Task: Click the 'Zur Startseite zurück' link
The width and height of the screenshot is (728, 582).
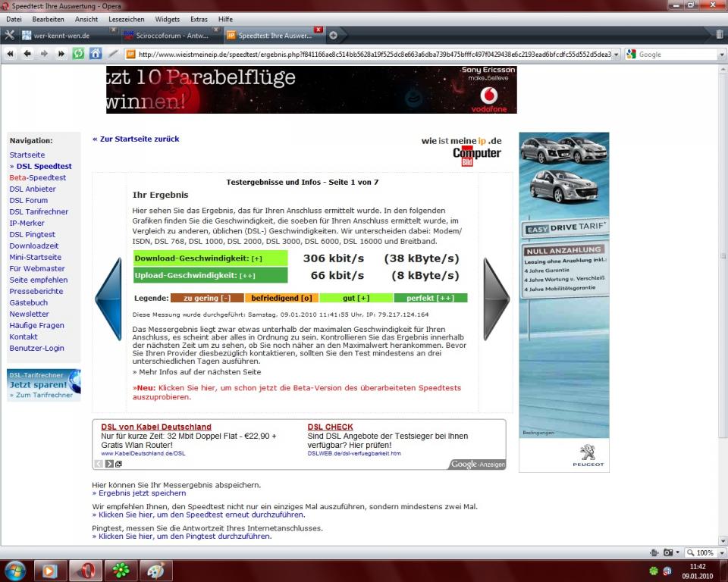Action: tap(136, 139)
